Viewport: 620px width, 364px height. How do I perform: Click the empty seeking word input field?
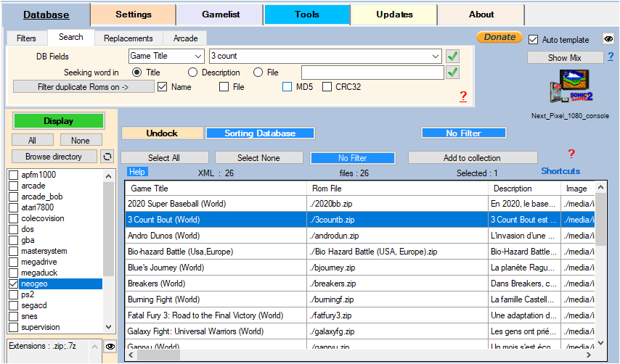pos(371,73)
